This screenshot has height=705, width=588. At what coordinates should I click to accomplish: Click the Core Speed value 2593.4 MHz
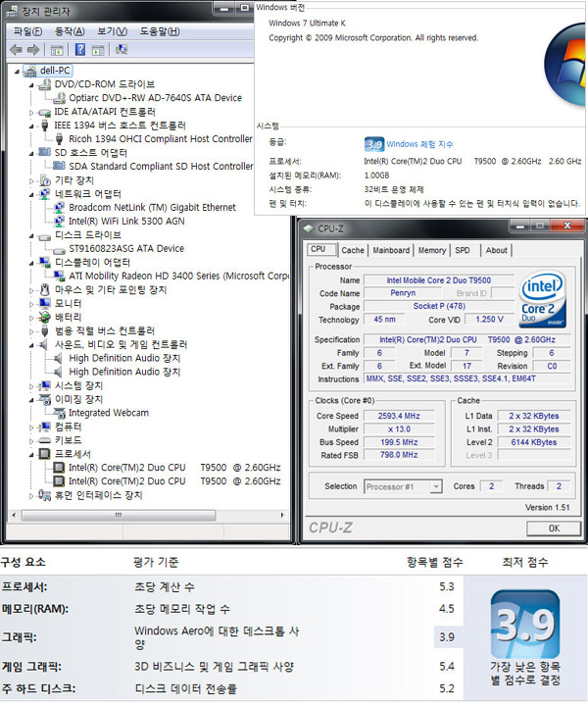click(x=399, y=416)
